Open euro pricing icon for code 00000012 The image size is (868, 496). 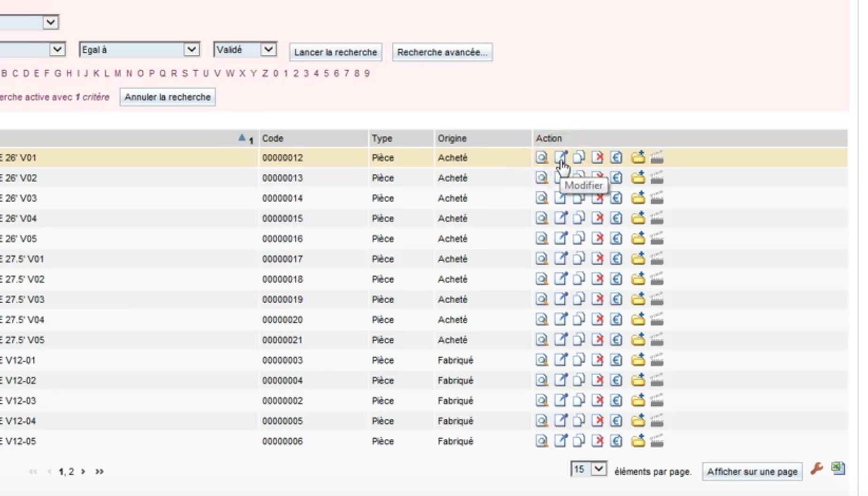(616, 158)
